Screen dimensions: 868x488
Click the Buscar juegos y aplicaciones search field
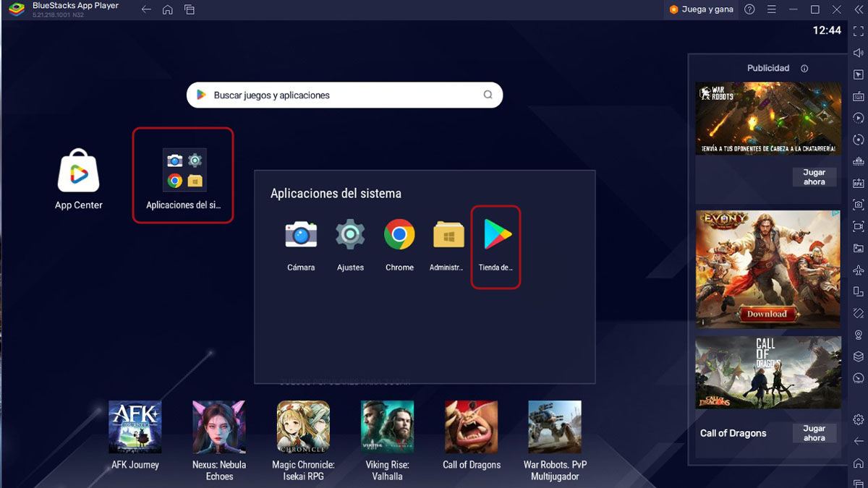[x=344, y=95]
